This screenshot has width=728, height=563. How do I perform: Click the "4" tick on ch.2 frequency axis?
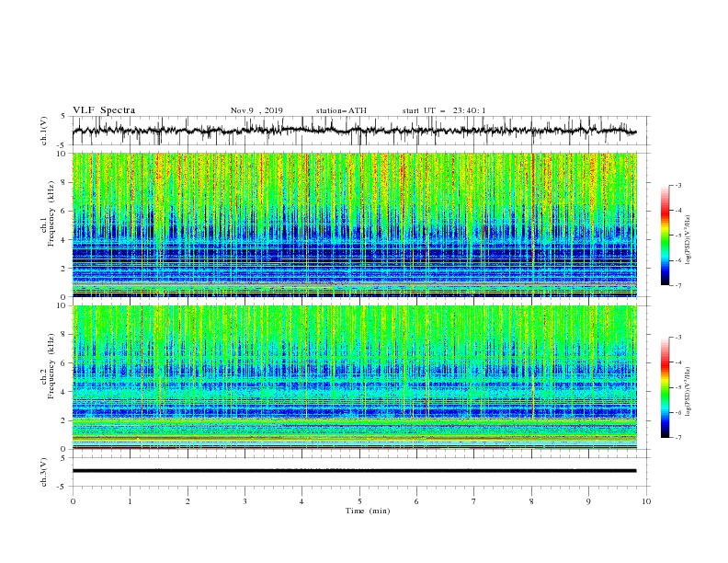coord(64,392)
